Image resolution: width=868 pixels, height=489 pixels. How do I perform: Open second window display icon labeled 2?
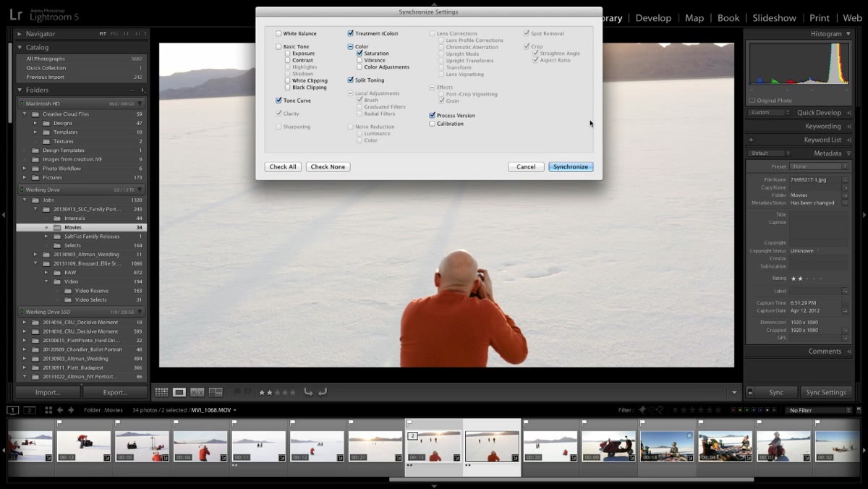(x=30, y=410)
